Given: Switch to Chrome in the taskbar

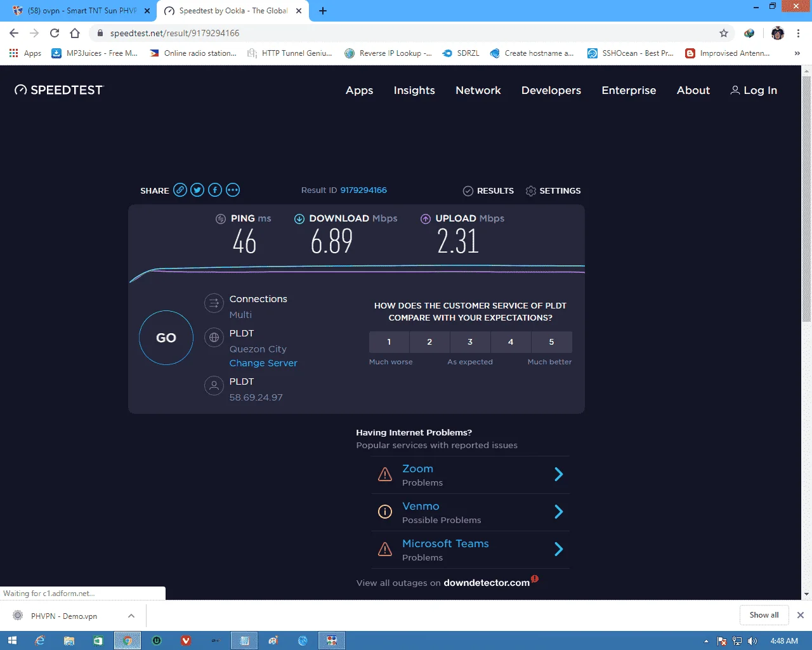Looking at the screenshot, I should [x=128, y=640].
